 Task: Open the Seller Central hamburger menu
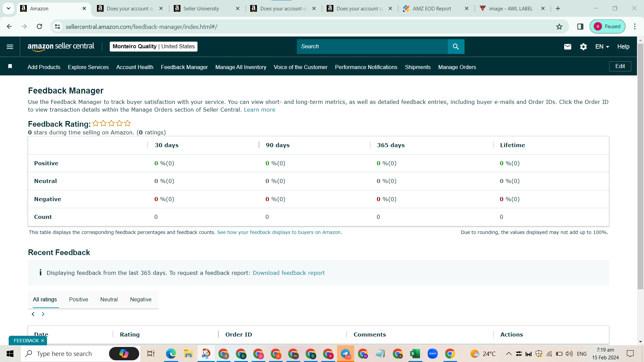click(10, 47)
